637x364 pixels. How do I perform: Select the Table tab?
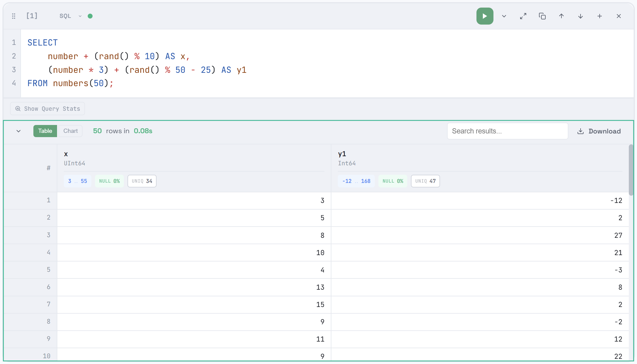pyautogui.click(x=45, y=131)
